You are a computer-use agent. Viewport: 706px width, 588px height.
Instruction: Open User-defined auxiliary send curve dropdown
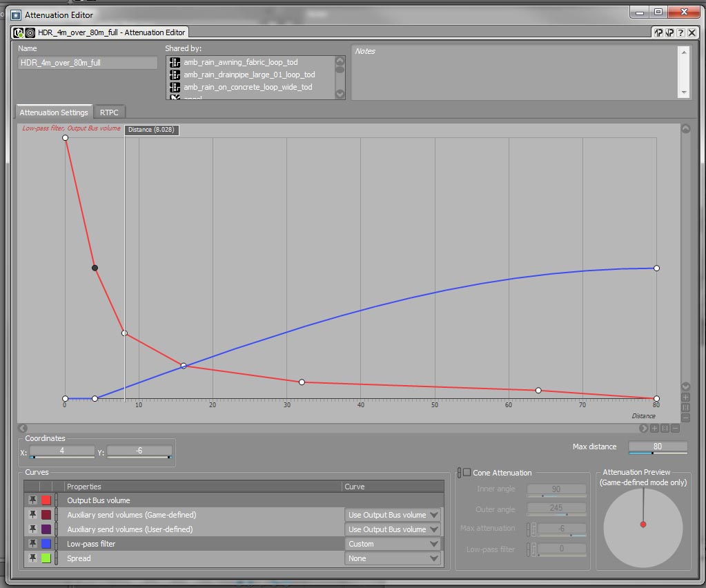tap(393, 529)
